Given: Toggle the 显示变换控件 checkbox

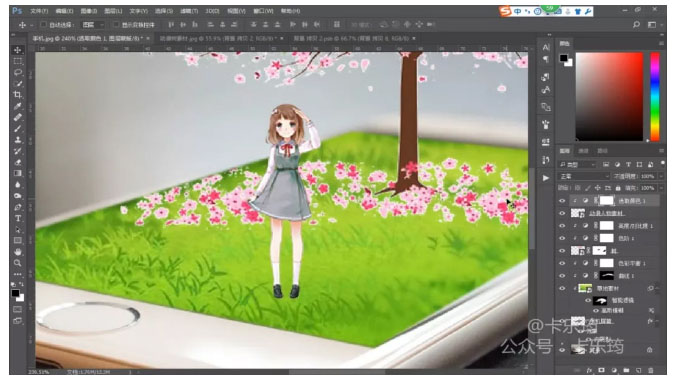Looking at the screenshot, I should click(116, 25).
